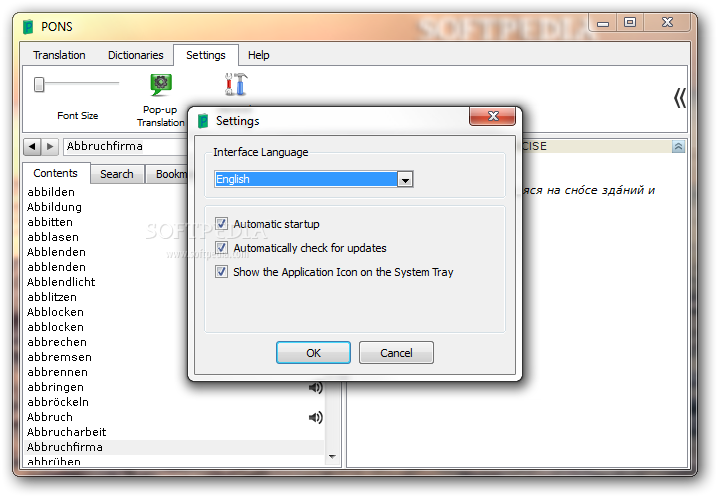Disable Automatically check for updates

click(222, 248)
